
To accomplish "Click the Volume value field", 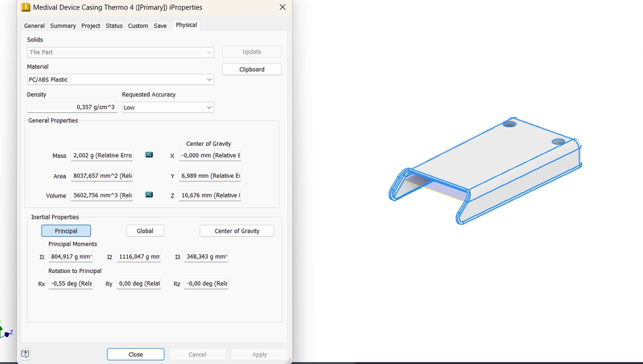I will coord(102,195).
